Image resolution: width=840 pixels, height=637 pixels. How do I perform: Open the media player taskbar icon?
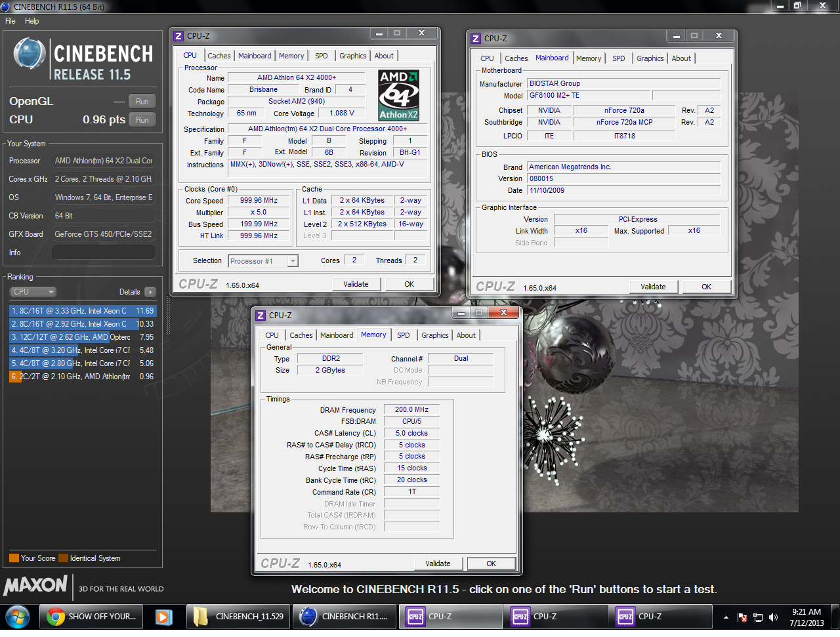(x=163, y=617)
